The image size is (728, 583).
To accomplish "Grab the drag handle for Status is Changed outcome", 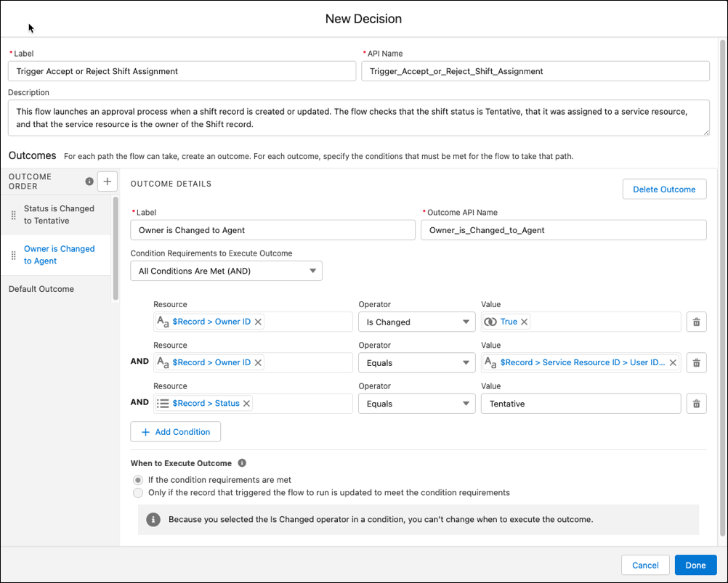I will click(x=14, y=215).
